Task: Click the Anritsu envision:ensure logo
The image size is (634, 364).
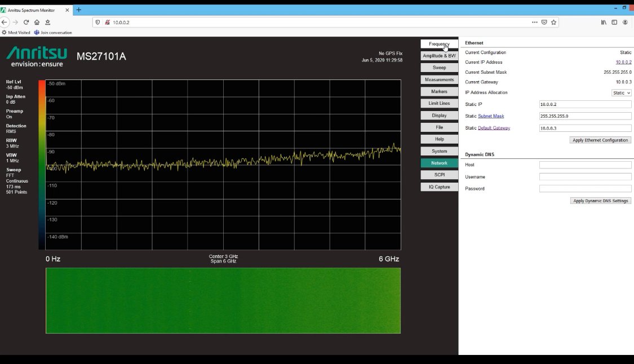Action: tap(36, 56)
